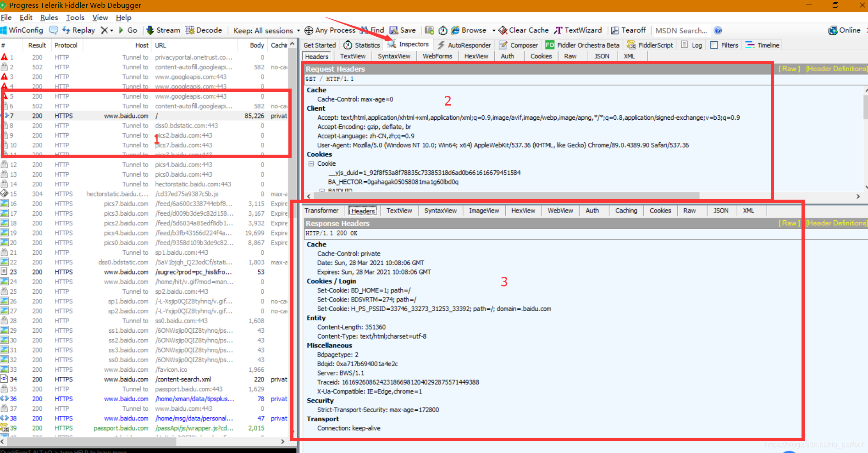Open the Timeline tab

763,45
